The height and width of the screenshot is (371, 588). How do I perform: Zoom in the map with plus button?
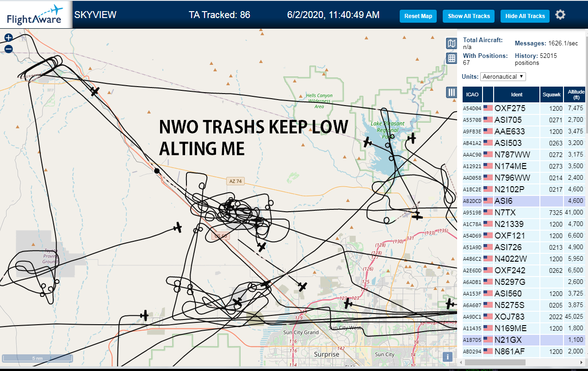pyautogui.click(x=8, y=38)
